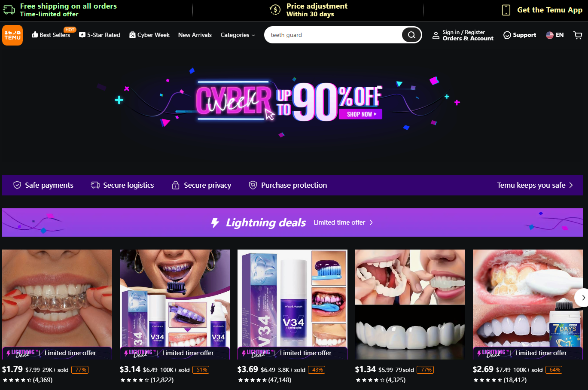Go to New Arrivals
The image size is (588, 390).
click(x=195, y=35)
